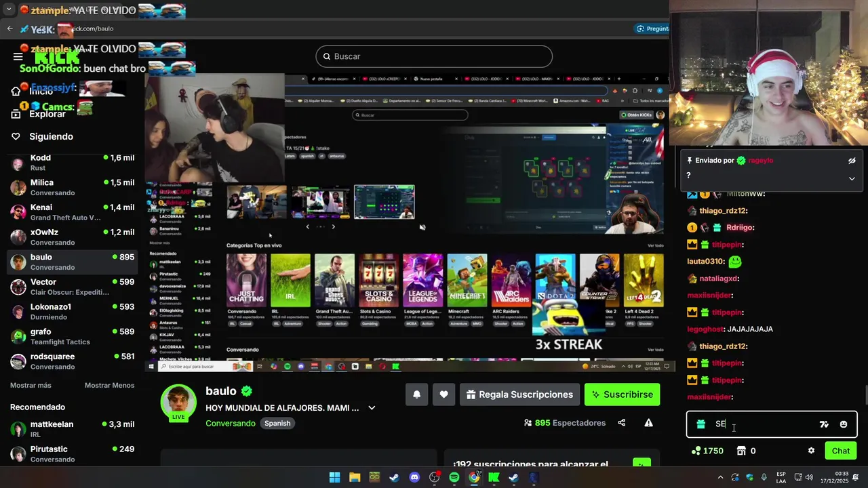
Task: Open Kenai's Grand Theft Auto stream
Action: pos(73,212)
